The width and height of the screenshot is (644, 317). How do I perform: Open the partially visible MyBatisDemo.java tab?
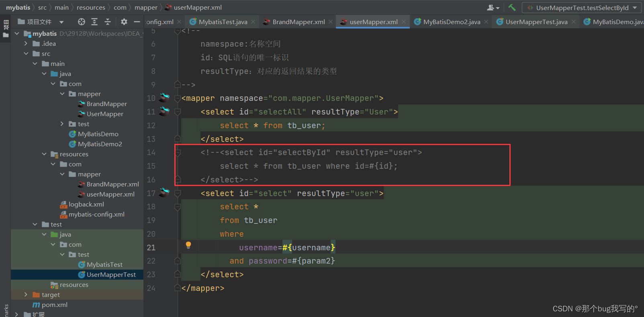[613, 22]
